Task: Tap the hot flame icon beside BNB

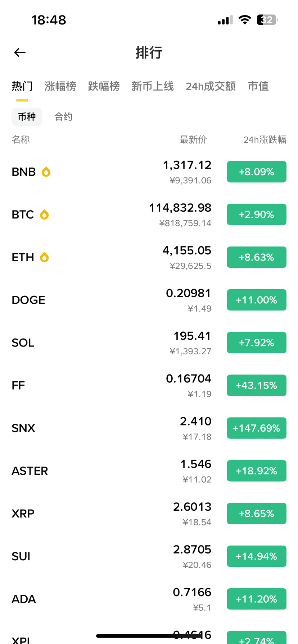Action: click(46, 172)
